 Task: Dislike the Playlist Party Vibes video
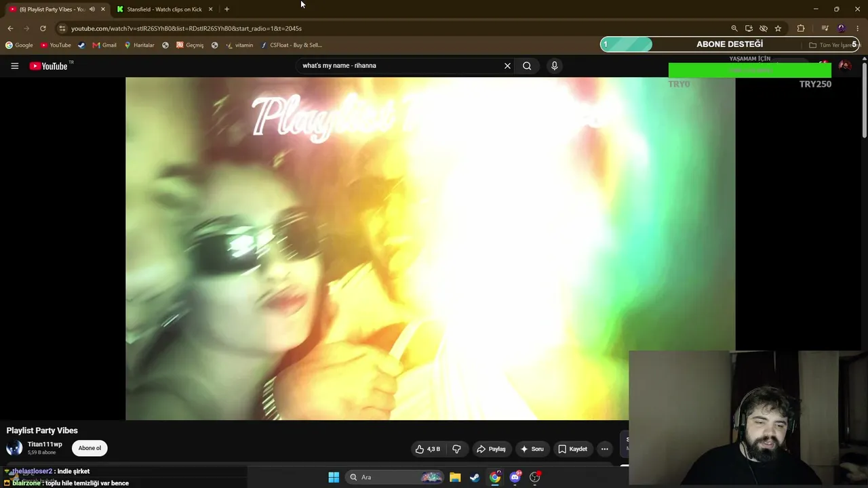pos(456,449)
